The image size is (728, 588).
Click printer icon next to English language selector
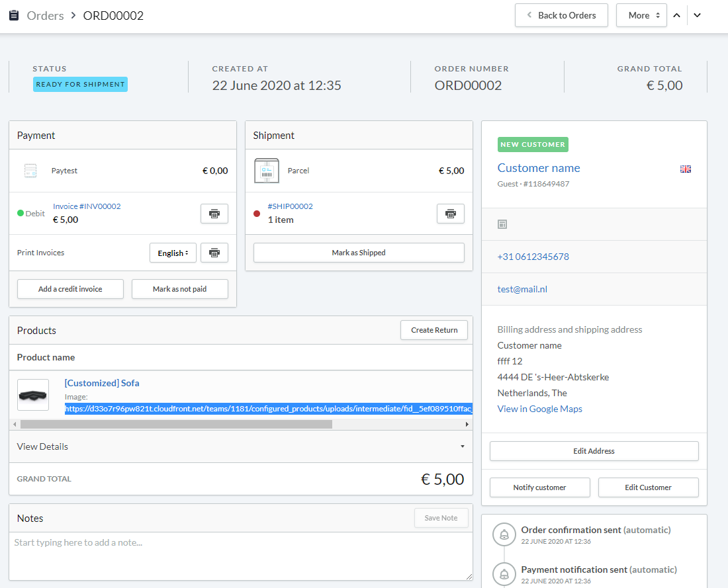(x=214, y=253)
